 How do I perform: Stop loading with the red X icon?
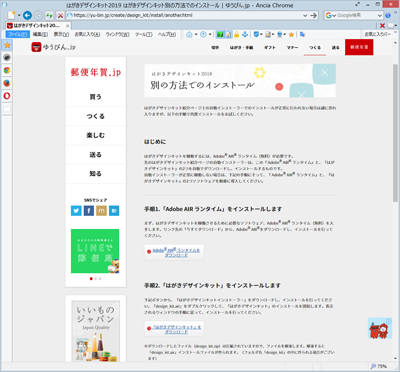(x=60, y=15)
